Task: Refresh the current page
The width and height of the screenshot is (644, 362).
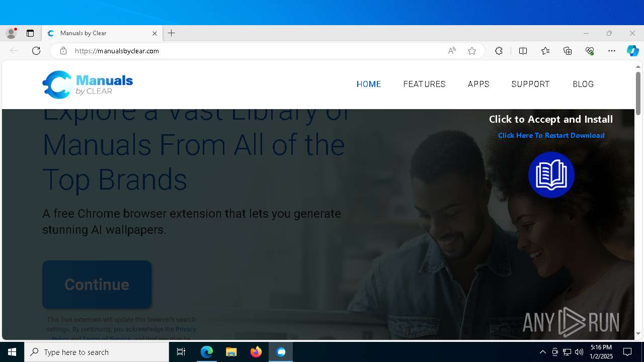Action: [36, 51]
